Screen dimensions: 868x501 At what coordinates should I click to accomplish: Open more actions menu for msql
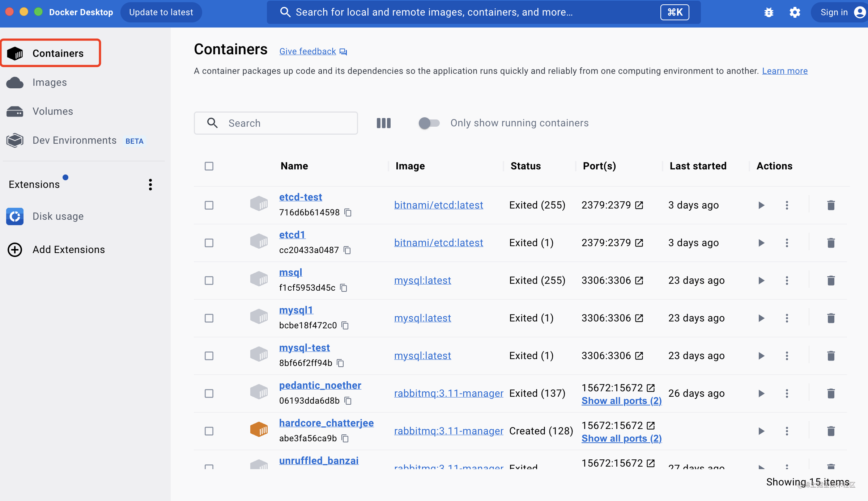[x=787, y=281]
